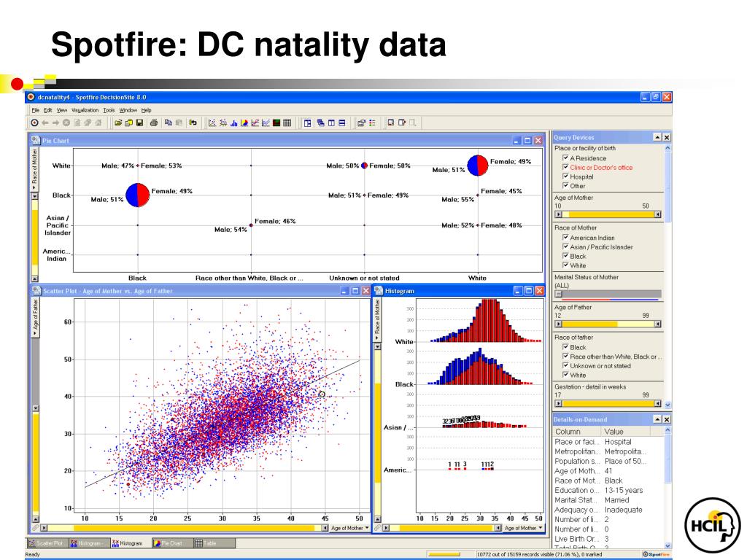The height and width of the screenshot is (560, 747).
Task: Click the new line chart toolbar icon
Action: pos(255,122)
